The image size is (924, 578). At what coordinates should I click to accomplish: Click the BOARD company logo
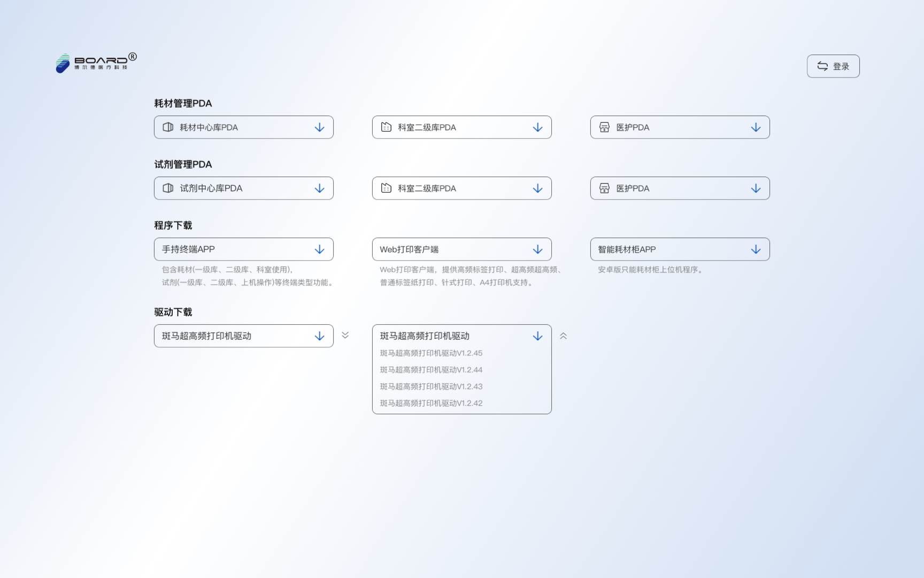point(96,63)
